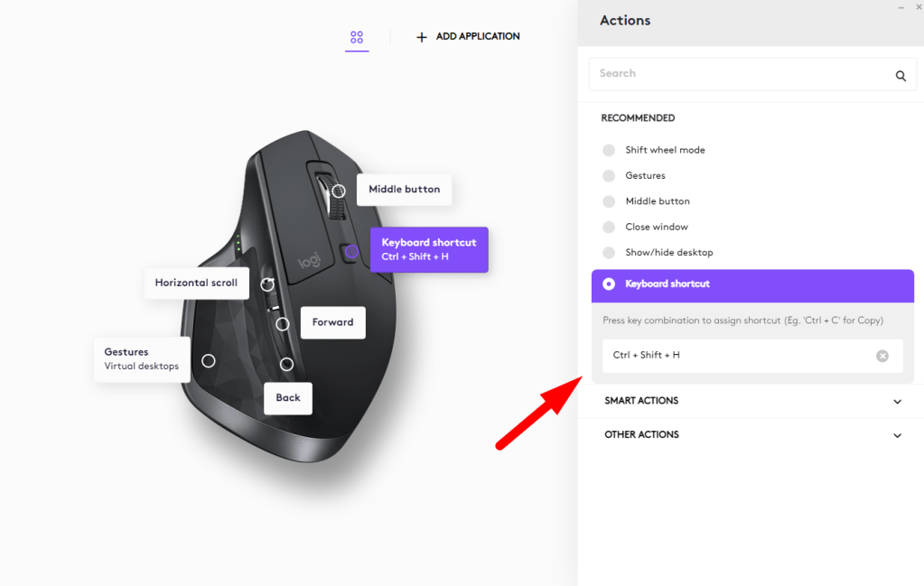Click the Ctrl + Shift + H shortcut field
Viewport: 924px width, 586px height.
click(x=752, y=356)
